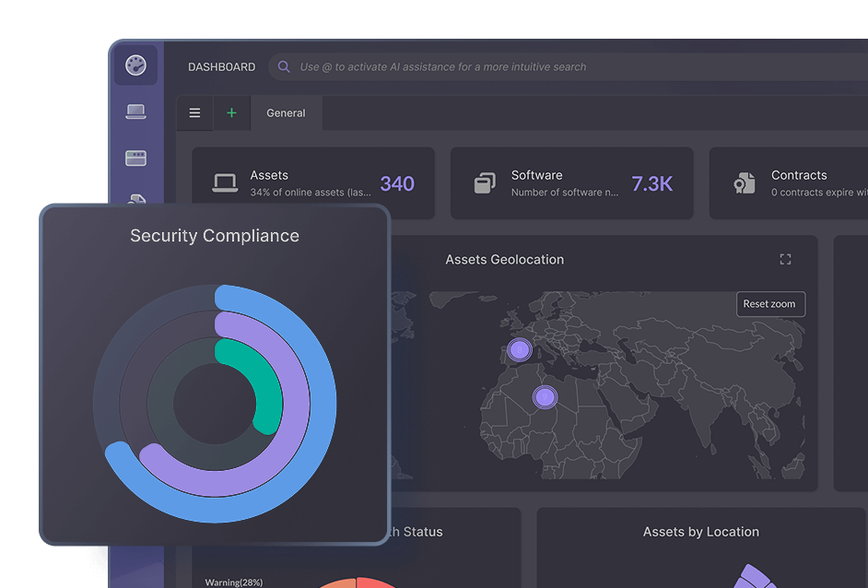
Task: Open the Dashboard gauge icon in sidebar
Action: click(135, 66)
